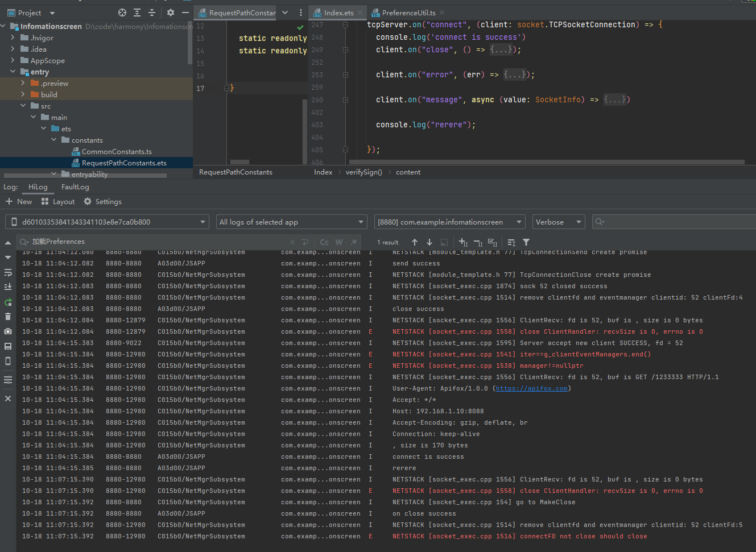756x552 pixels.
Task: Go to next search occurrence
Action: point(429,242)
